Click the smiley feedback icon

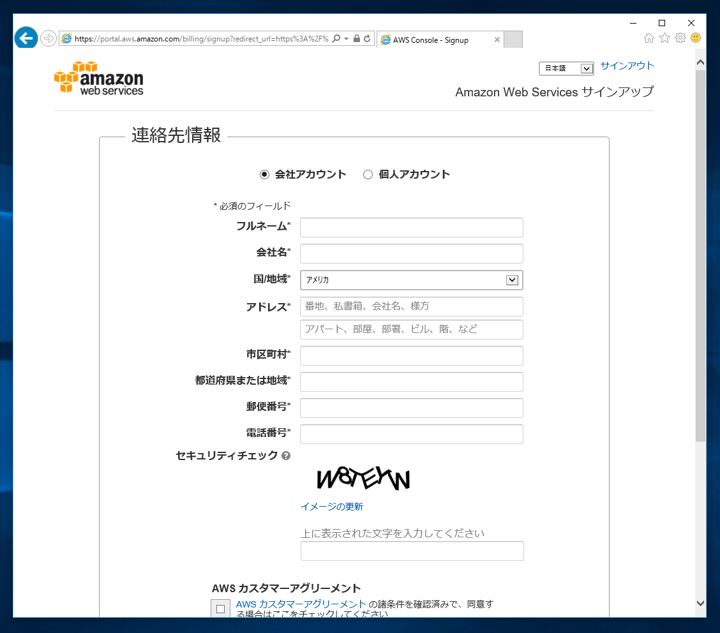pyautogui.click(x=696, y=38)
